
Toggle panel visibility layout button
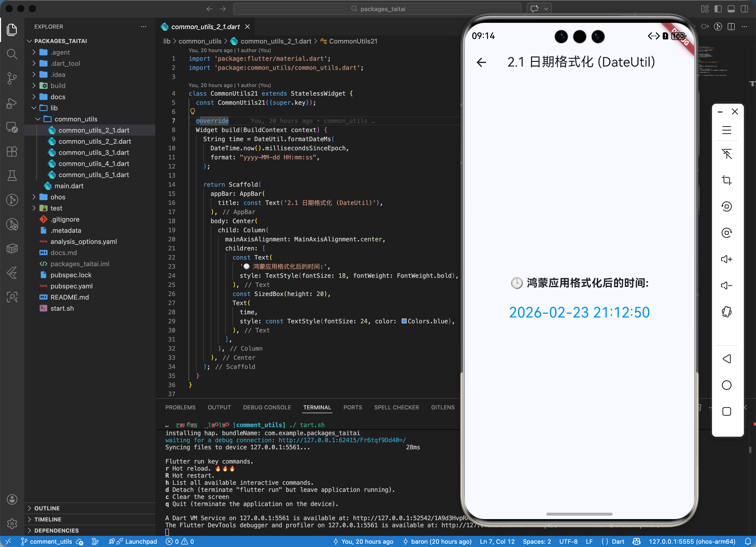(731, 9)
